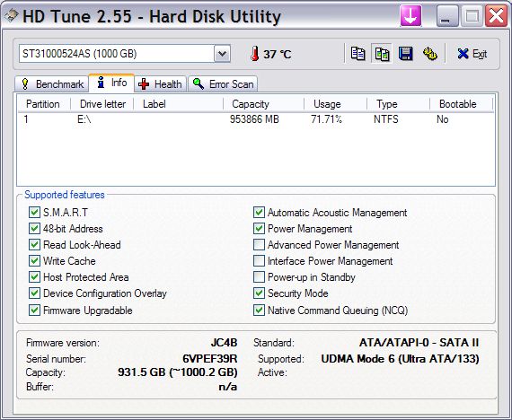This screenshot has width=512, height=420.
Task: Enable the Advanced Power Management checkbox
Action: coord(259,245)
